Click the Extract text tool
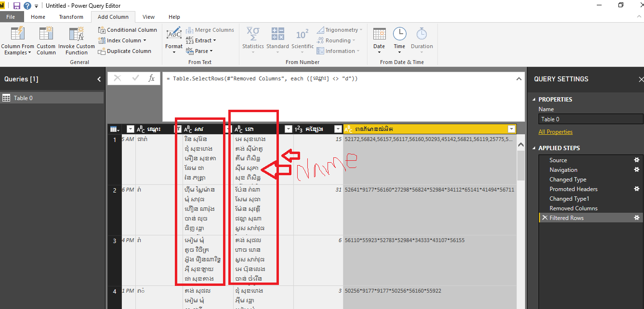Screen dimensions: 644x309 [x=201, y=40]
